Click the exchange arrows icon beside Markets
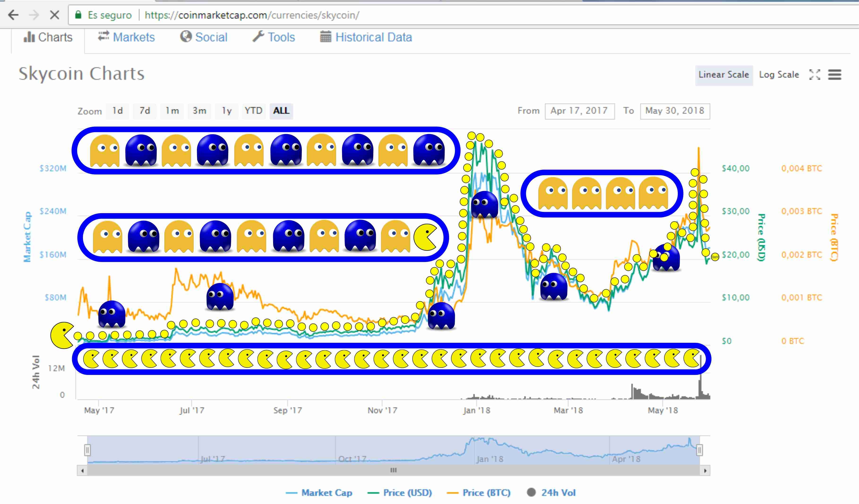This screenshot has height=504, width=859. 104,36
